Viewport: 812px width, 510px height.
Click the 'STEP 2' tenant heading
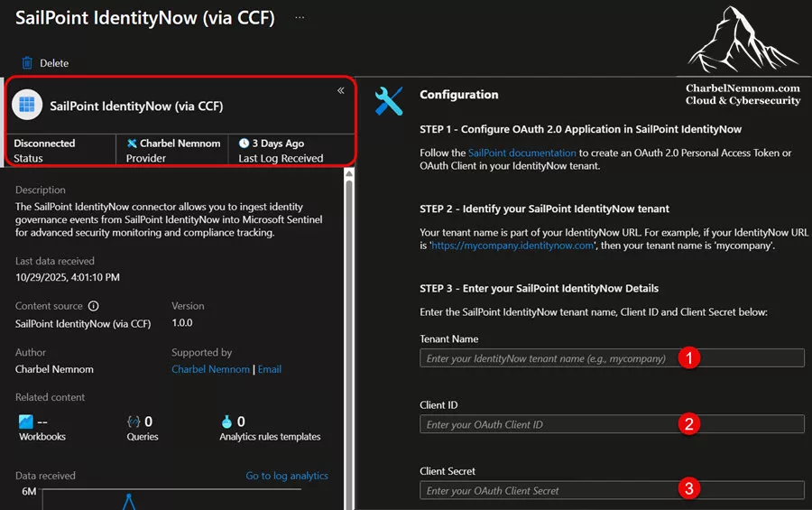[x=544, y=209]
